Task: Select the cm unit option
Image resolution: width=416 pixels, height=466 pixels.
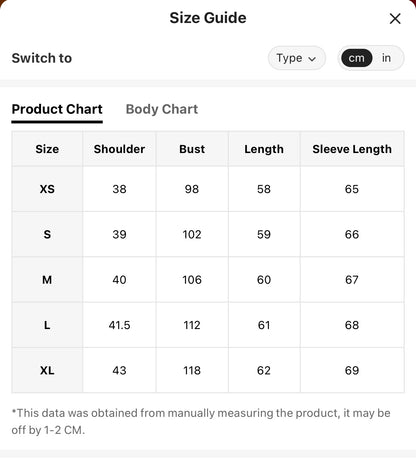Action: [356, 58]
